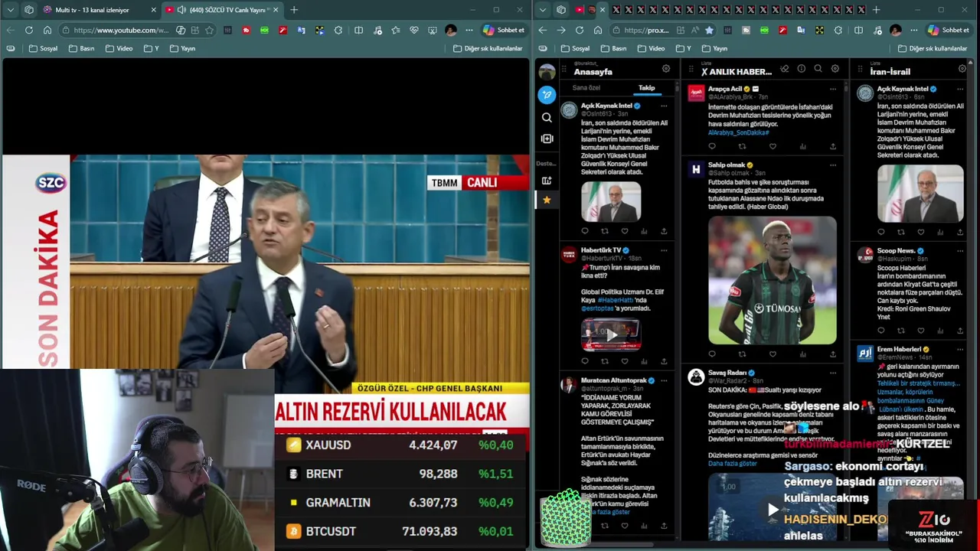Open new tab in the X Pro window
The width and height of the screenshot is (980, 551).
click(876, 10)
